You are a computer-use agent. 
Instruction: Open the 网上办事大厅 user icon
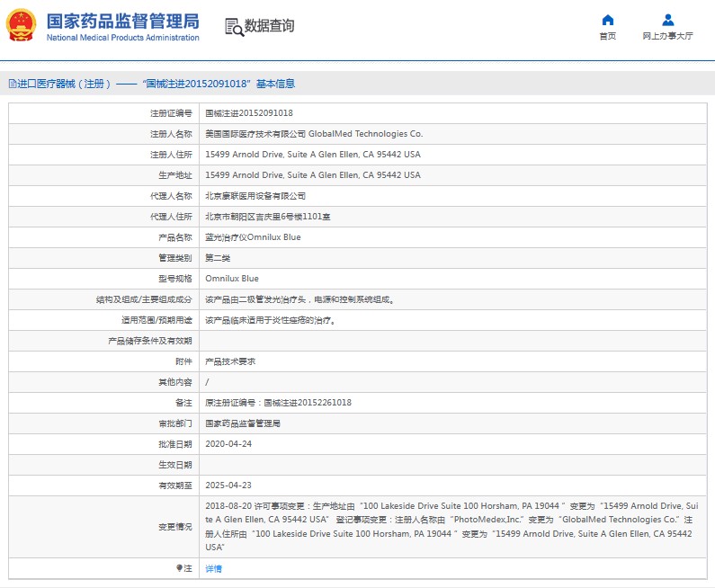667,20
